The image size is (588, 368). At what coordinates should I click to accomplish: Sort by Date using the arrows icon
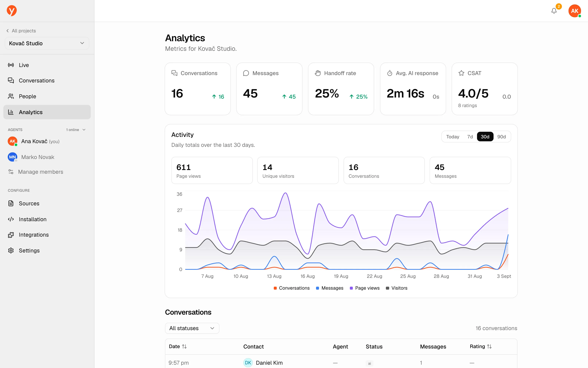[184, 346]
